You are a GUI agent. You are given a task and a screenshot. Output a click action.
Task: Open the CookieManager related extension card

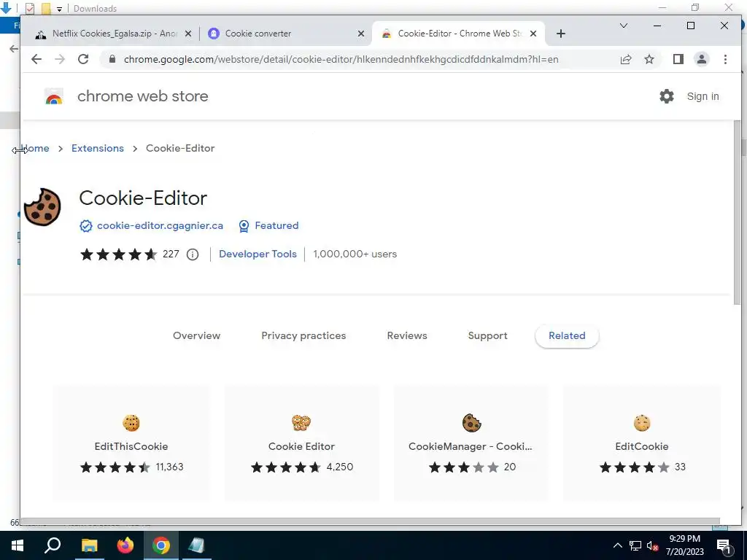point(471,443)
